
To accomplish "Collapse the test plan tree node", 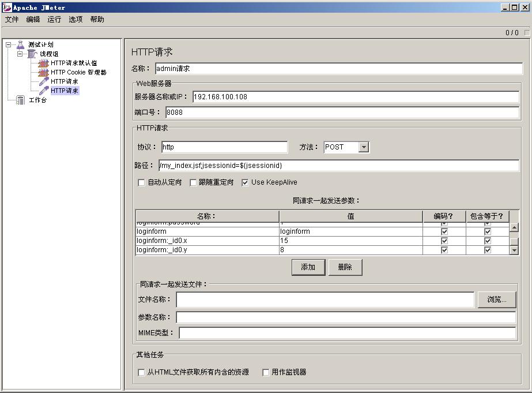I will pyautogui.click(x=9, y=44).
